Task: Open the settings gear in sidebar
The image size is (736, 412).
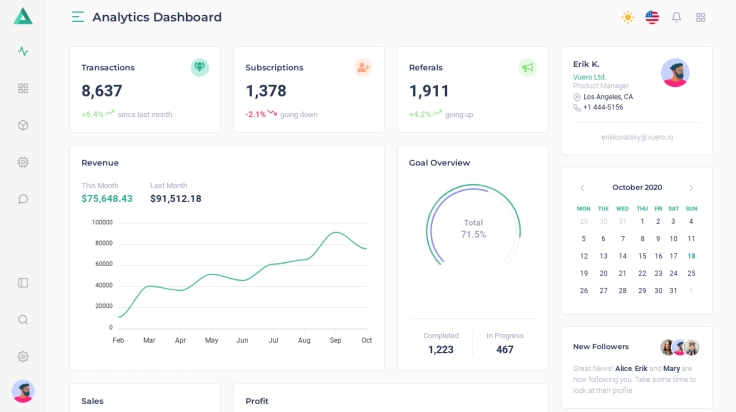Action: (23, 356)
